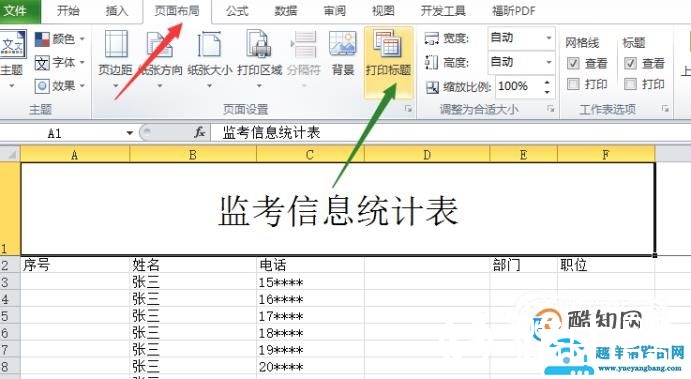Expand the Height (高度) Auto dropdown
The image size is (691, 379).
coord(549,62)
